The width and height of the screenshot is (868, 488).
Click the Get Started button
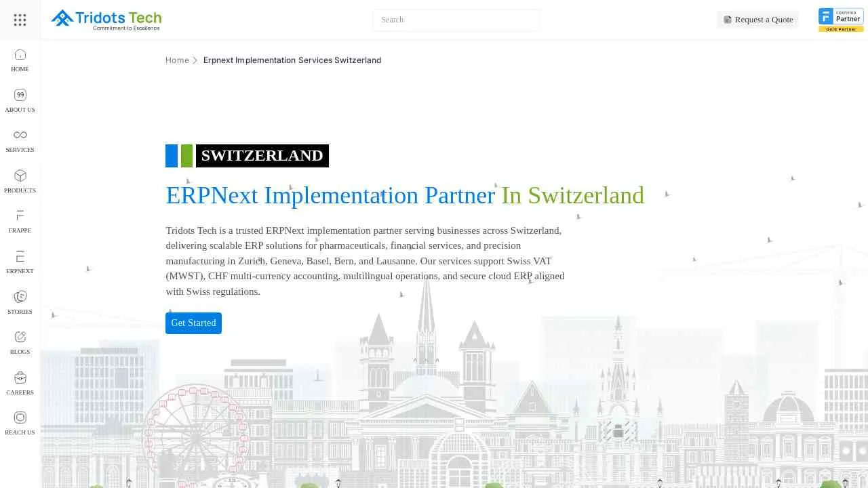coord(193,323)
